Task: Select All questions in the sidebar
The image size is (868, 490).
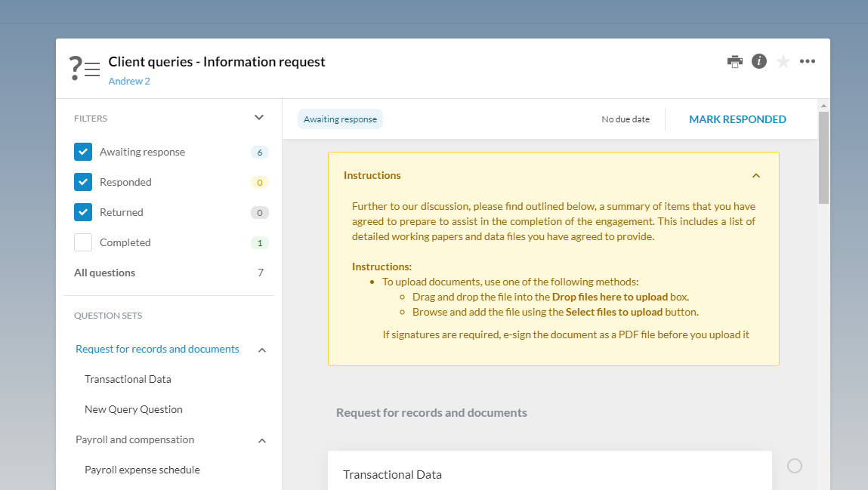Action: coord(104,273)
